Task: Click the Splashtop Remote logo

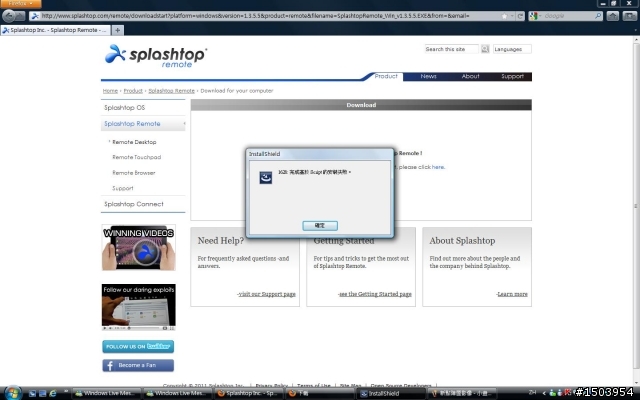Action: click(x=156, y=56)
